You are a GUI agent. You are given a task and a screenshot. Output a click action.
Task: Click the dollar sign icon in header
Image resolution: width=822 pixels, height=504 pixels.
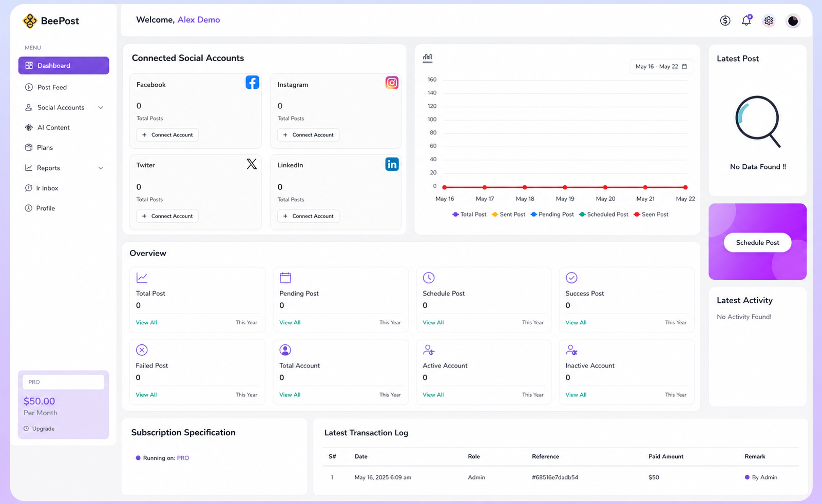725,21
